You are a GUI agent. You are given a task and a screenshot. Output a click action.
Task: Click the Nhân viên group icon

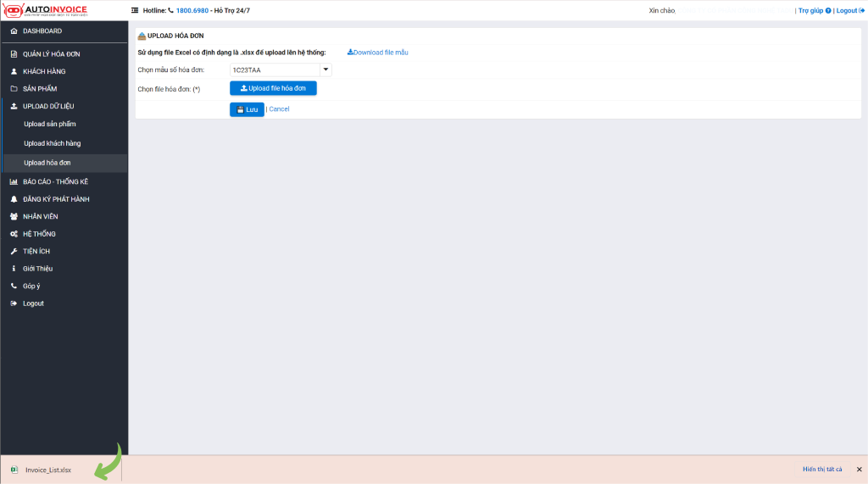tap(14, 216)
